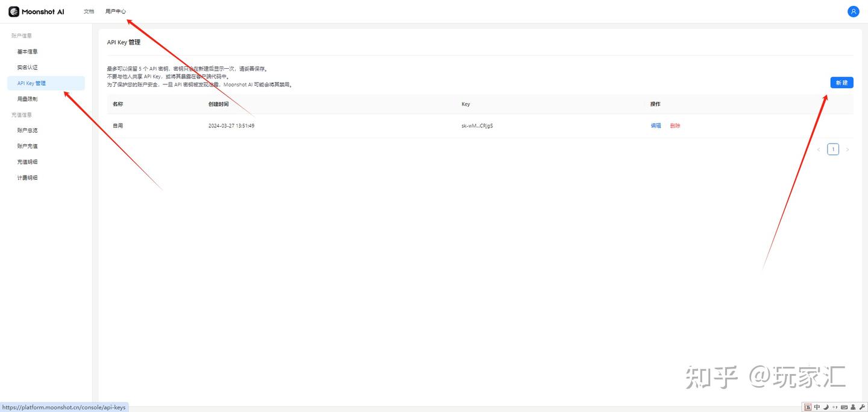Click the Wubi IME logo icon
The height and width of the screenshot is (412, 868).
pos(808,407)
